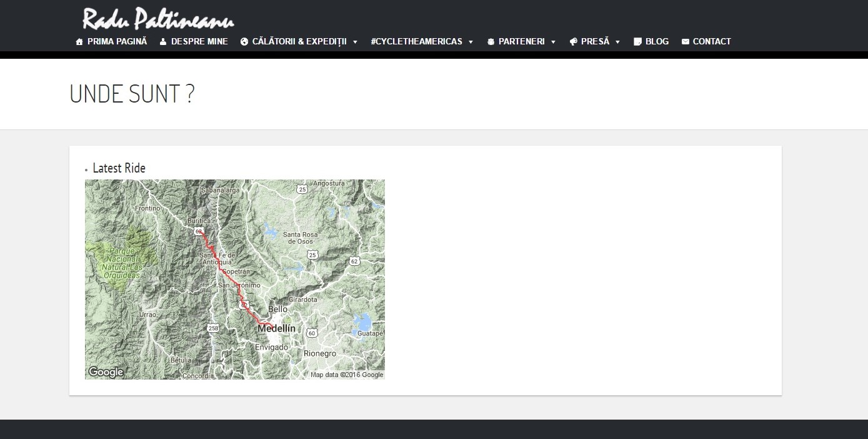This screenshot has height=439, width=868.
Task: Click the Latest Ride heading
Action: [119, 168]
